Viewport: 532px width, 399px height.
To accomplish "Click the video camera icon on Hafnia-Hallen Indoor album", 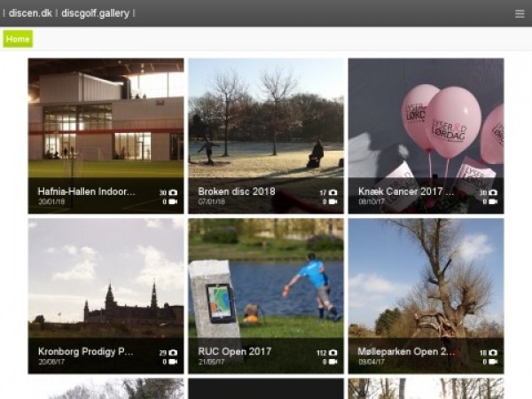I will point(173,201).
